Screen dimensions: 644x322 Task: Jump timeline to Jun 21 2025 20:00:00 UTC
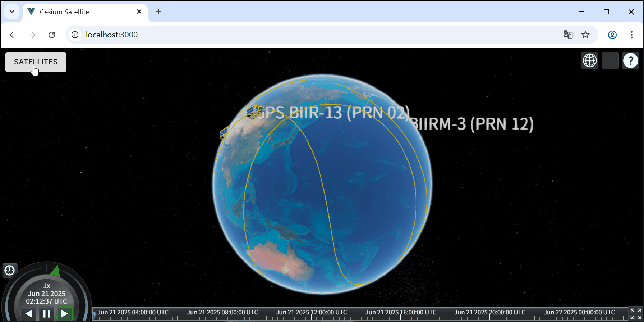coord(490,312)
